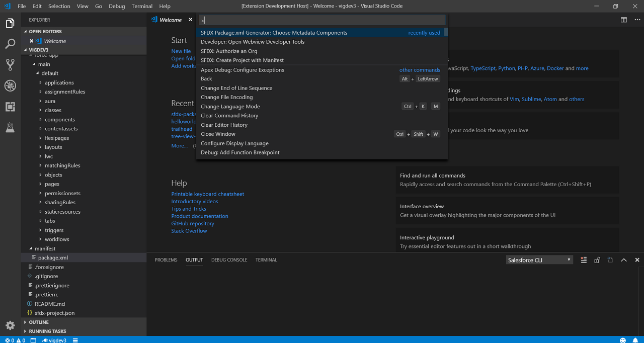Open the Search view in activity bar
Screen dimensions: 644x343
coord(10,44)
